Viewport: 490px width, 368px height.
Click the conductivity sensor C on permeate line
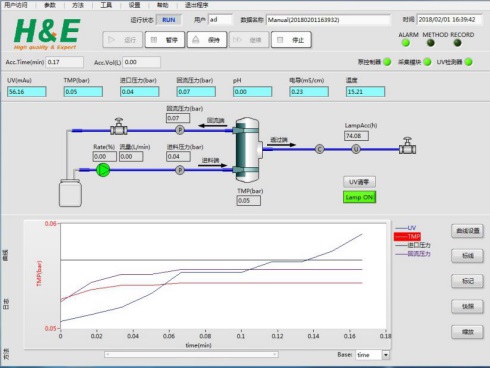[x=319, y=149]
